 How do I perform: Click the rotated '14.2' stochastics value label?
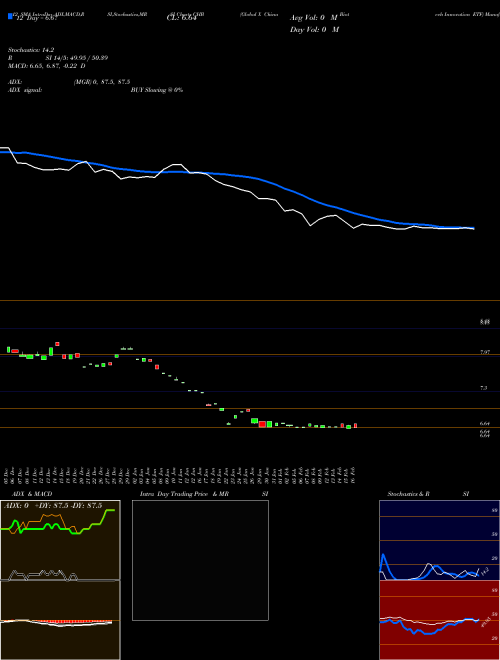tap(484, 572)
